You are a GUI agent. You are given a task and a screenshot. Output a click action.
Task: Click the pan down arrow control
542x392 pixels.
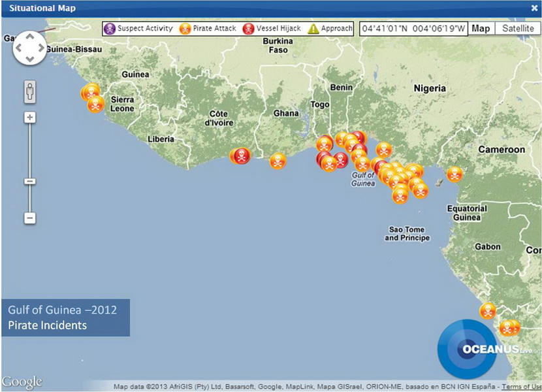[x=30, y=58]
